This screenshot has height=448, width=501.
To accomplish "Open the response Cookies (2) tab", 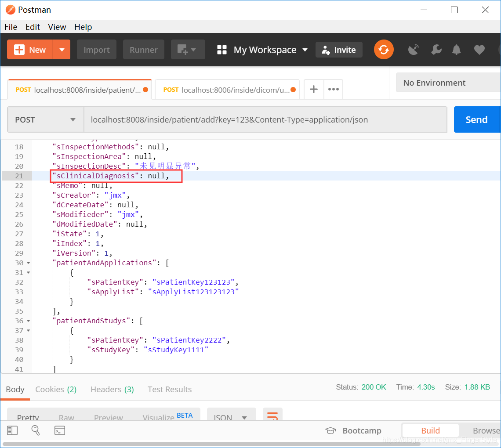I will pos(56,389).
